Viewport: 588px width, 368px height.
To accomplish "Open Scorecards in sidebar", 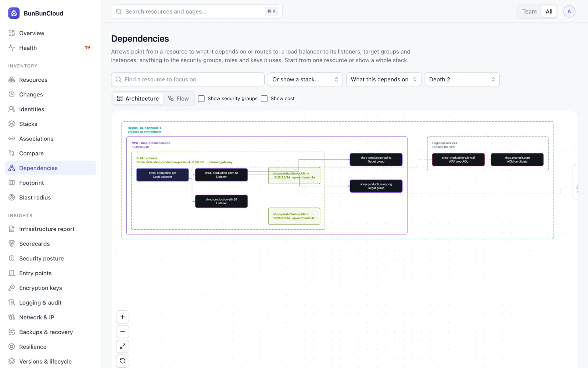I will point(50,244).
